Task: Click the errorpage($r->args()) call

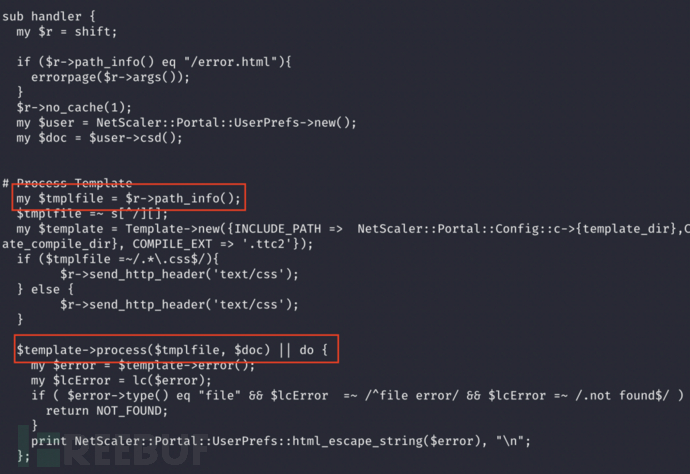Action: (x=110, y=77)
